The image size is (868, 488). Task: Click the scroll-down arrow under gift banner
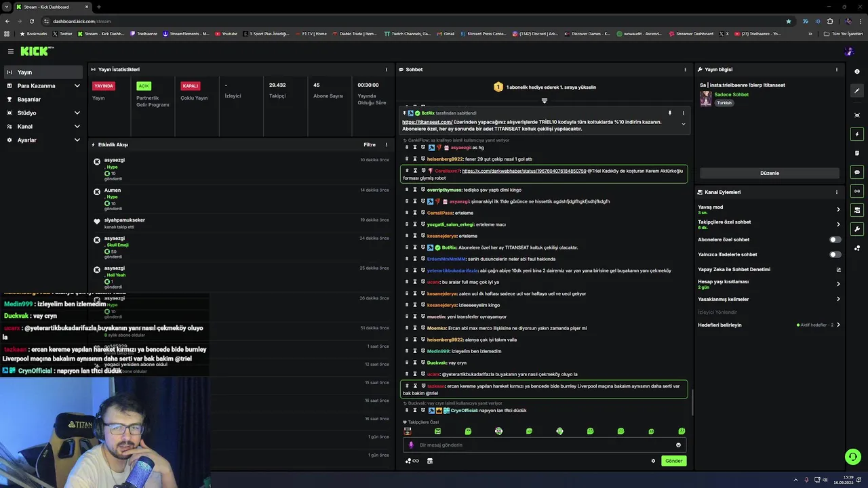[x=544, y=101]
